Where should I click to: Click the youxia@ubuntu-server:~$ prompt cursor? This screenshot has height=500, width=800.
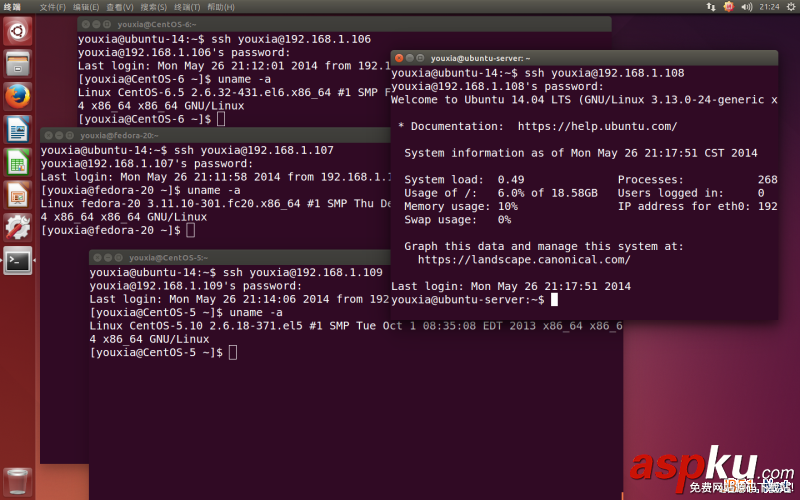[x=554, y=299]
